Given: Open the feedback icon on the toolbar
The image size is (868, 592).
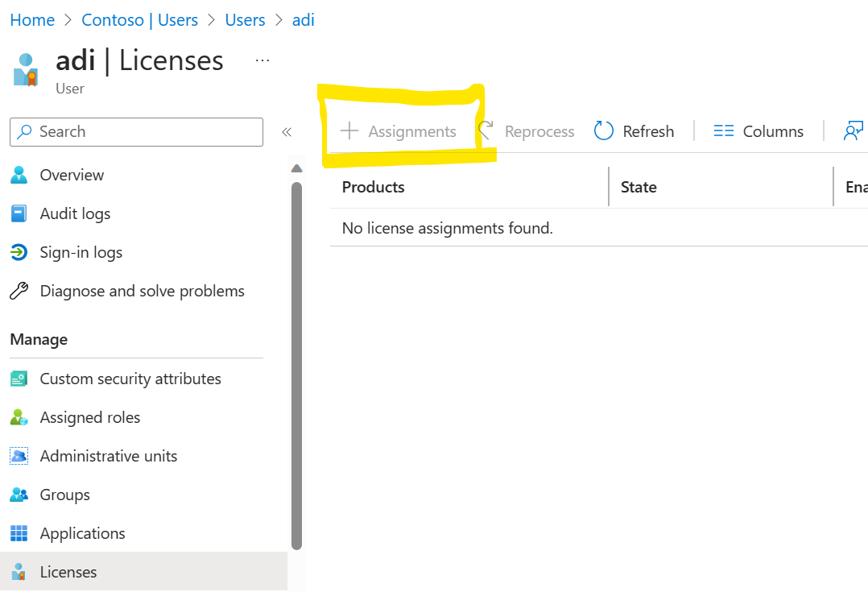Looking at the screenshot, I should click(854, 129).
